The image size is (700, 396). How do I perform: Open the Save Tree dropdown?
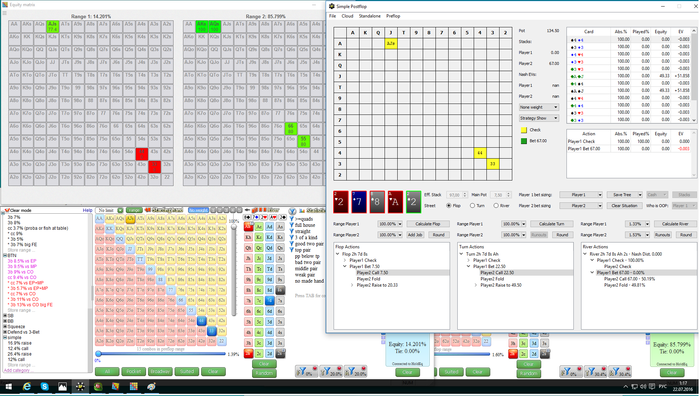(625, 195)
